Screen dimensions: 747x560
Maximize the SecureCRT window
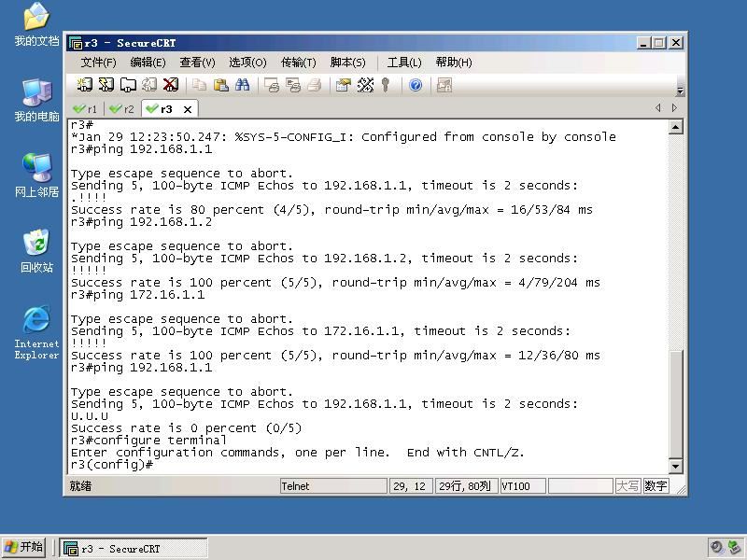click(659, 43)
